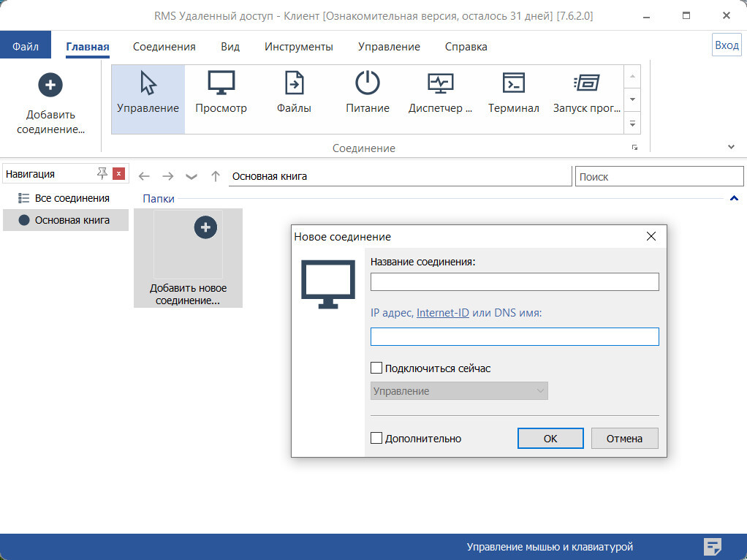Open the Запуск программ tool

pos(586,99)
